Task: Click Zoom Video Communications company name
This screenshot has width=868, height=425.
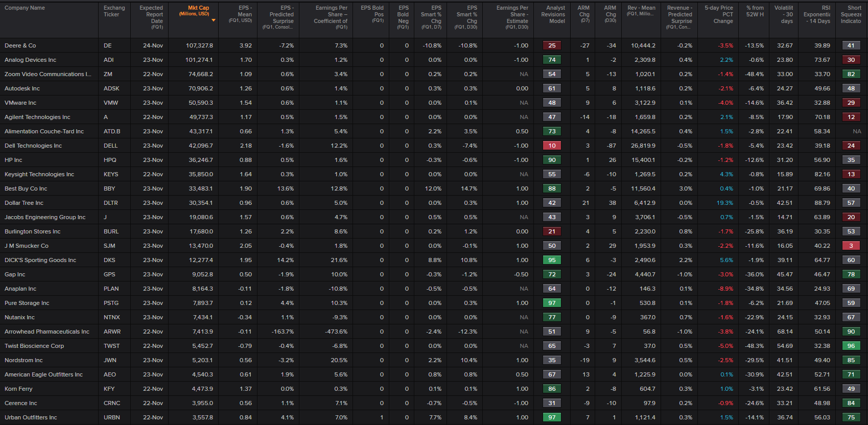Action: click(x=48, y=74)
